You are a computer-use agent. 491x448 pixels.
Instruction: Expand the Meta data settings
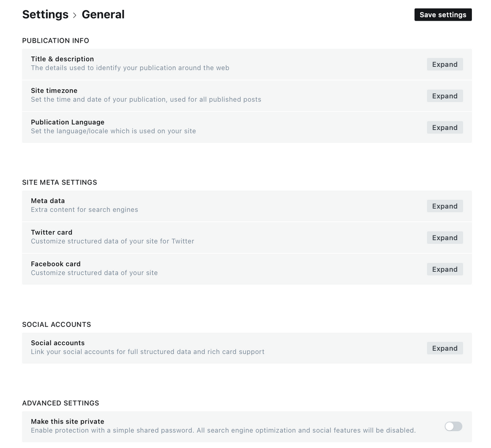pos(444,206)
